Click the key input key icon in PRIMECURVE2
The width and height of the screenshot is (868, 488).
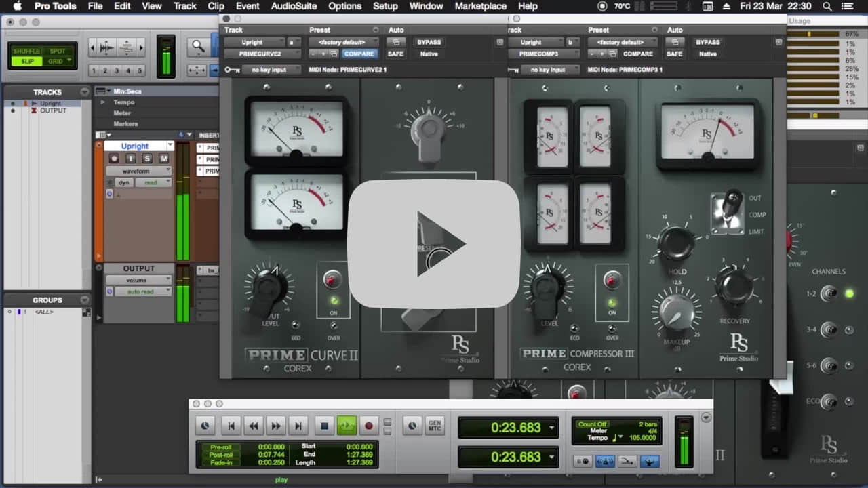pyautogui.click(x=231, y=69)
